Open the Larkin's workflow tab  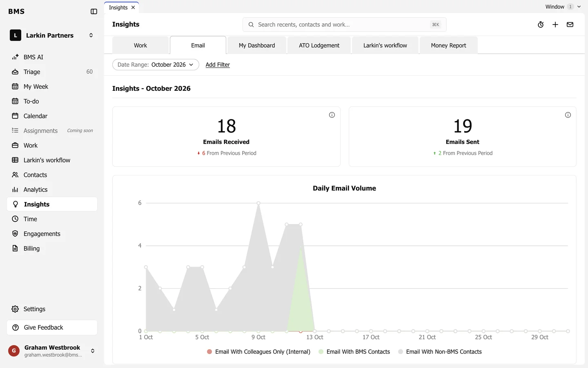point(385,45)
